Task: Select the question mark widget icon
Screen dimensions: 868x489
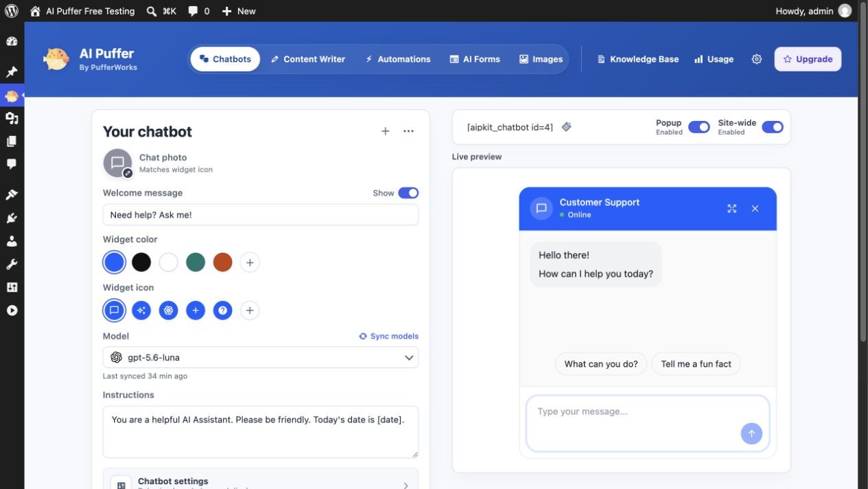Action: click(x=222, y=310)
